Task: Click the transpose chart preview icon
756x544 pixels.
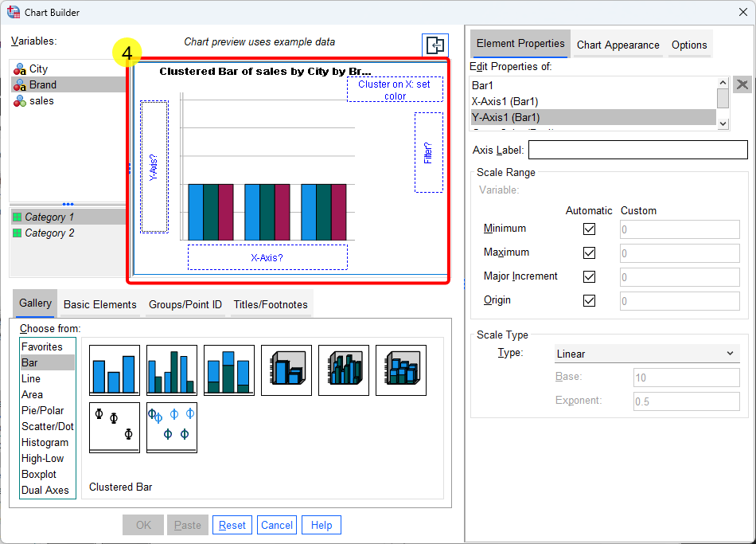Action: coord(435,45)
